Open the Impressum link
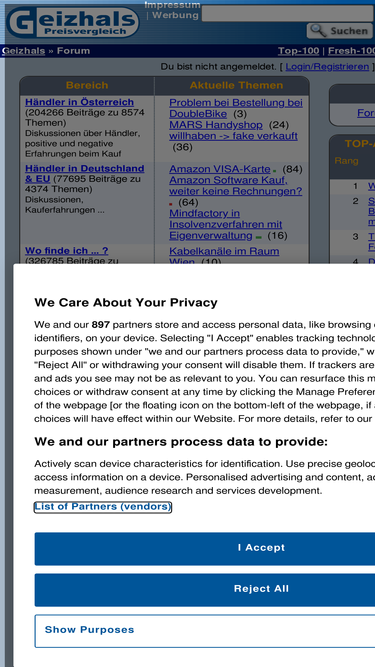Viewport: 375px width, 667px height. point(172,5)
